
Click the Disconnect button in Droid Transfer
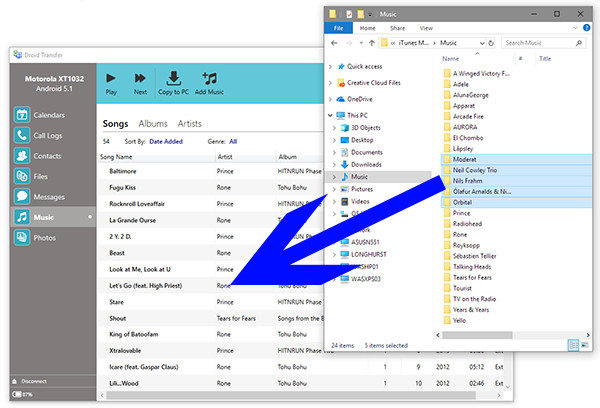click(30, 381)
